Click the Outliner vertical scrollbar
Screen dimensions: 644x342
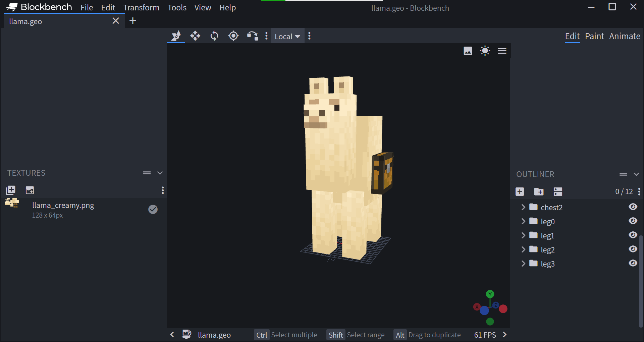point(641,281)
